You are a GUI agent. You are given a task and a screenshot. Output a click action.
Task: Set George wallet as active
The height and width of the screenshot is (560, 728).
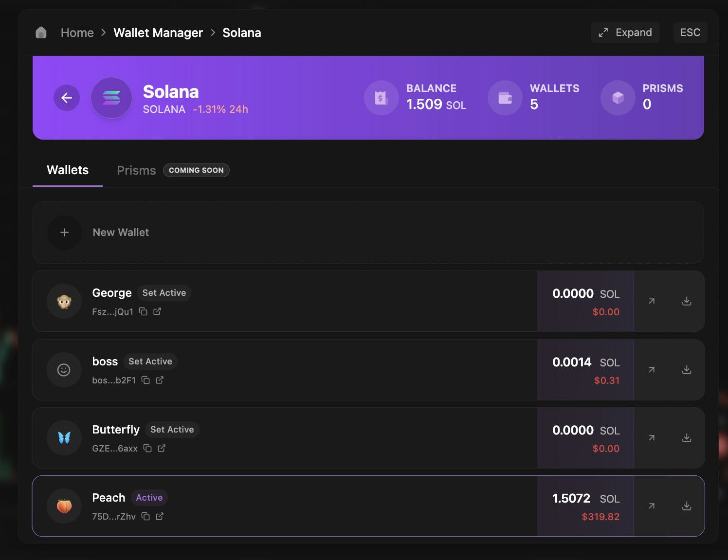click(x=164, y=293)
